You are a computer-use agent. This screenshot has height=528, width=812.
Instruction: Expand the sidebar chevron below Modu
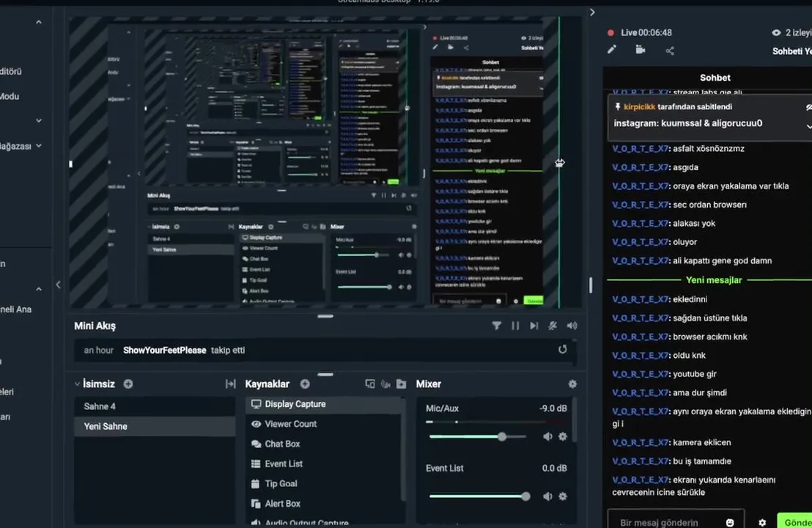pos(39,120)
